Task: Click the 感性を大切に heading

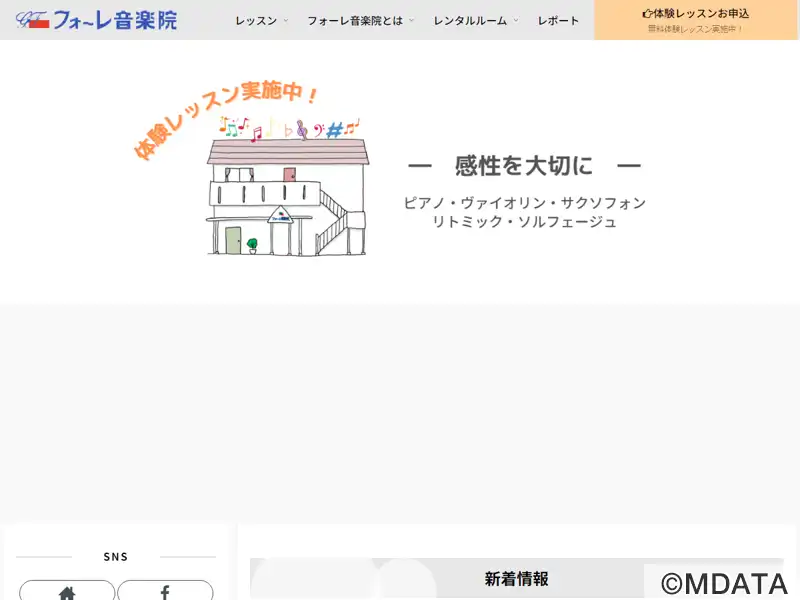Action: 524,166
